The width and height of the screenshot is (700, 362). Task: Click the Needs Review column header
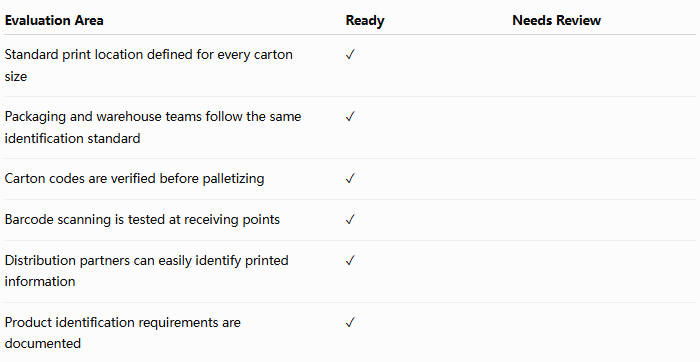(x=556, y=21)
